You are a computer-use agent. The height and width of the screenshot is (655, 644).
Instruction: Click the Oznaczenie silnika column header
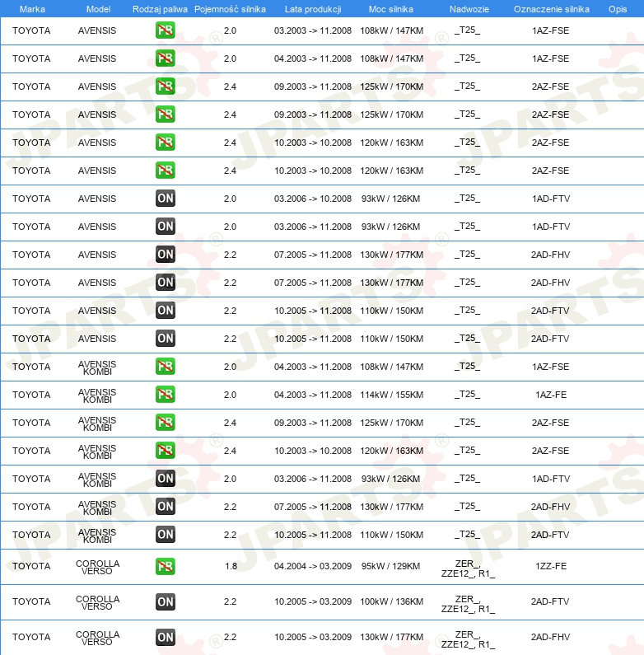pyautogui.click(x=551, y=9)
